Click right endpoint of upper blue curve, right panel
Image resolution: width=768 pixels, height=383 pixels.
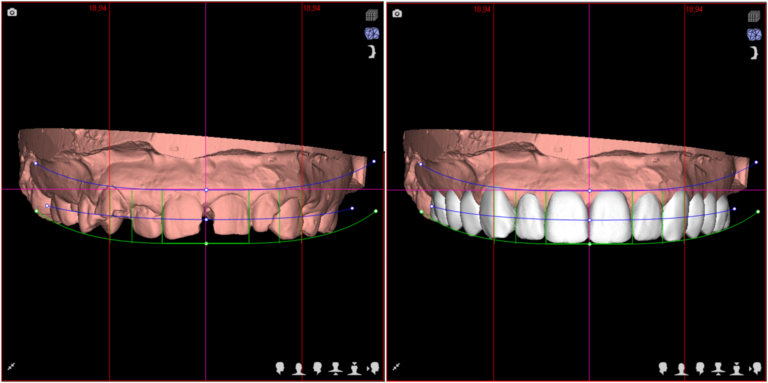(x=756, y=162)
